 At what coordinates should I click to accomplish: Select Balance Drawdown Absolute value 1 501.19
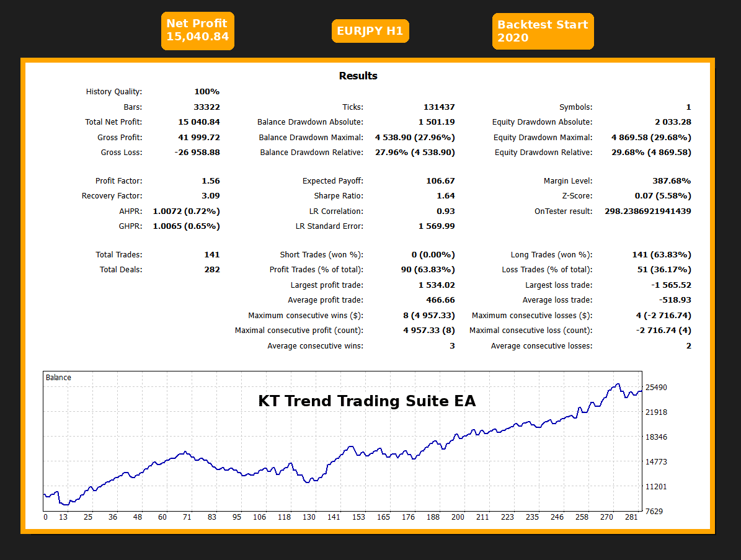coord(437,122)
